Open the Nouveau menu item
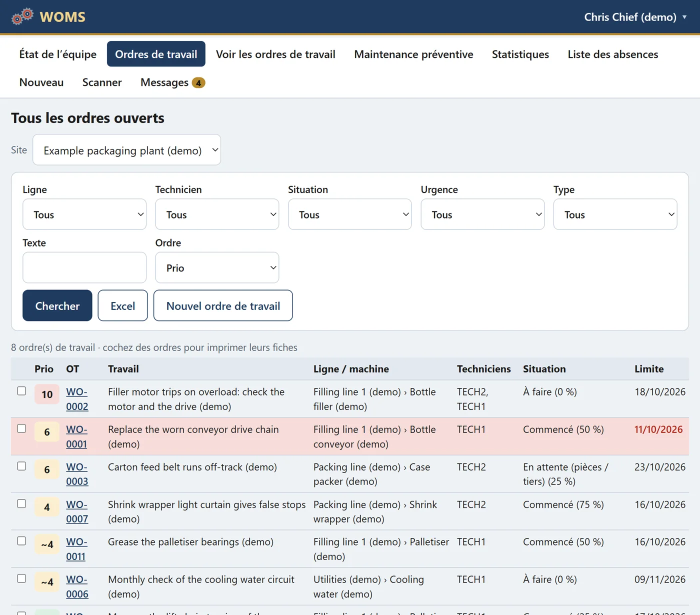Screen dimensions: 700x615 click(41, 82)
